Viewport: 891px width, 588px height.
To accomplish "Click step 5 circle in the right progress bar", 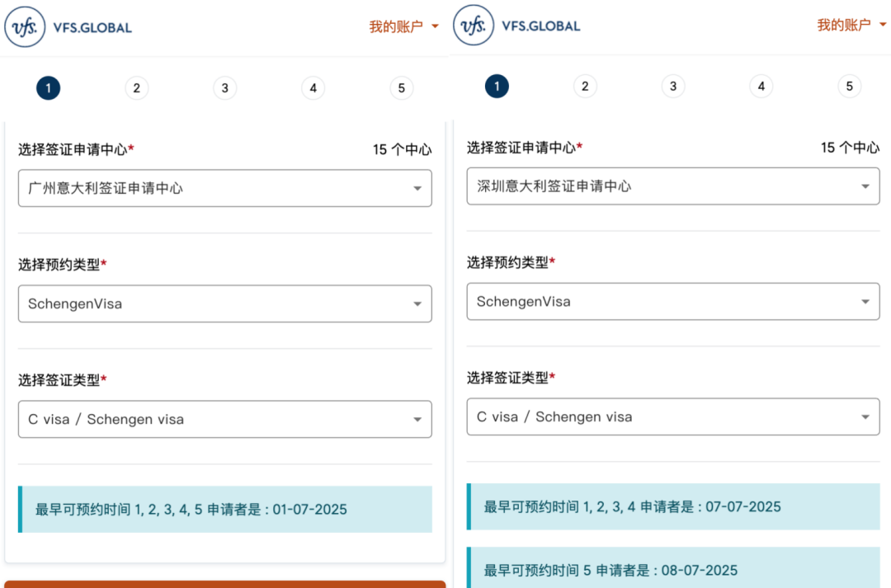I will click(x=850, y=86).
